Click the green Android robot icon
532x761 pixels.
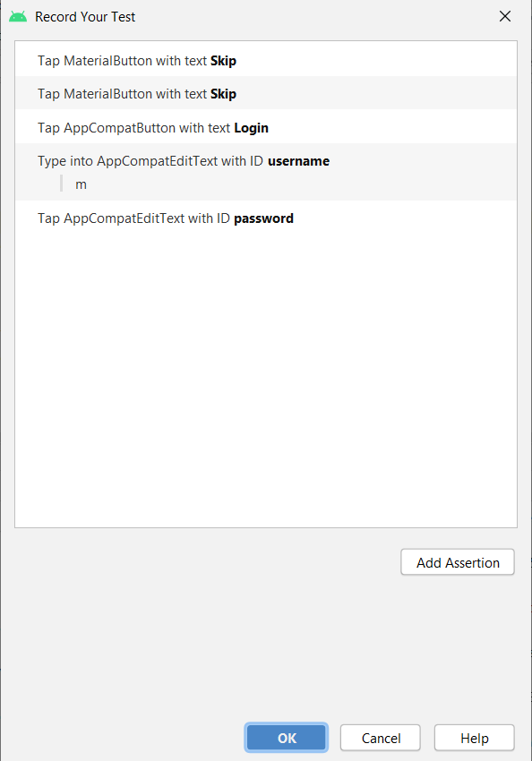pos(18,17)
